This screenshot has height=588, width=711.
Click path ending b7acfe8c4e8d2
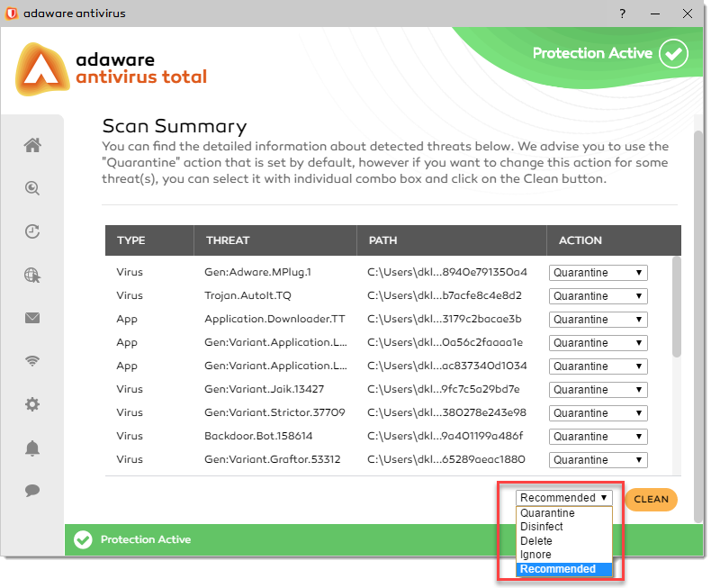pyautogui.click(x=445, y=296)
